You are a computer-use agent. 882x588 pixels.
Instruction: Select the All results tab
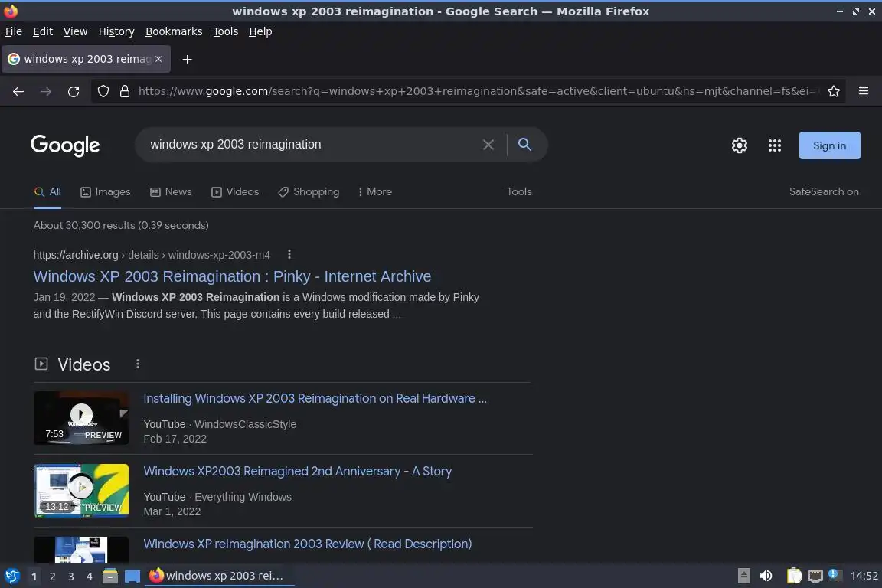(x=47, y=192)
